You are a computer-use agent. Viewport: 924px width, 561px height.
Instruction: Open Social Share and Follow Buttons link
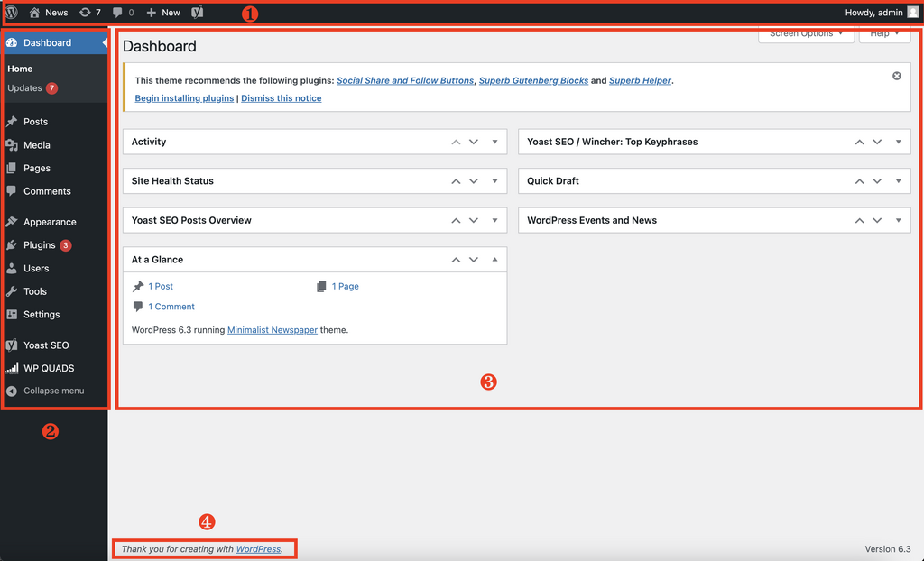point(405,81)
